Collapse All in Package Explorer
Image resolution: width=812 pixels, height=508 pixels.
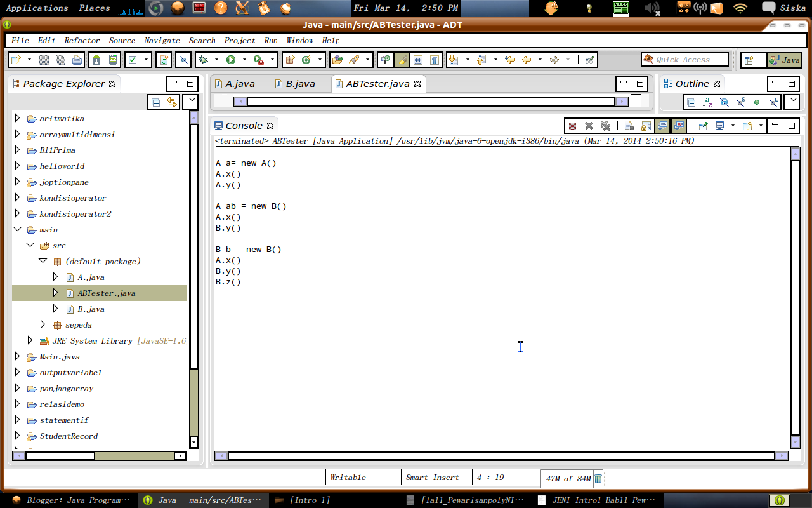click(154, 102)
